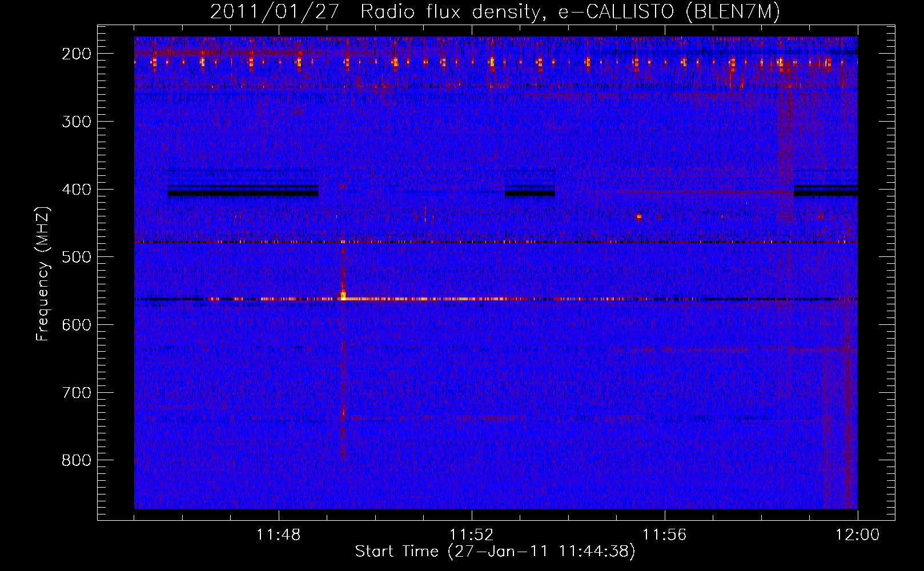Click the small red spot near 440 MHz at 11:55

pyautogui.click(x=639, y=217)
